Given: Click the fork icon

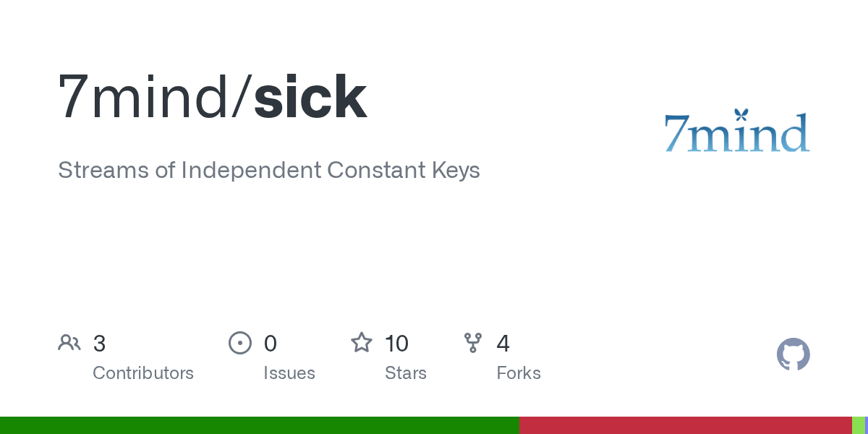Looking at the screenshot, I should 473,343.
